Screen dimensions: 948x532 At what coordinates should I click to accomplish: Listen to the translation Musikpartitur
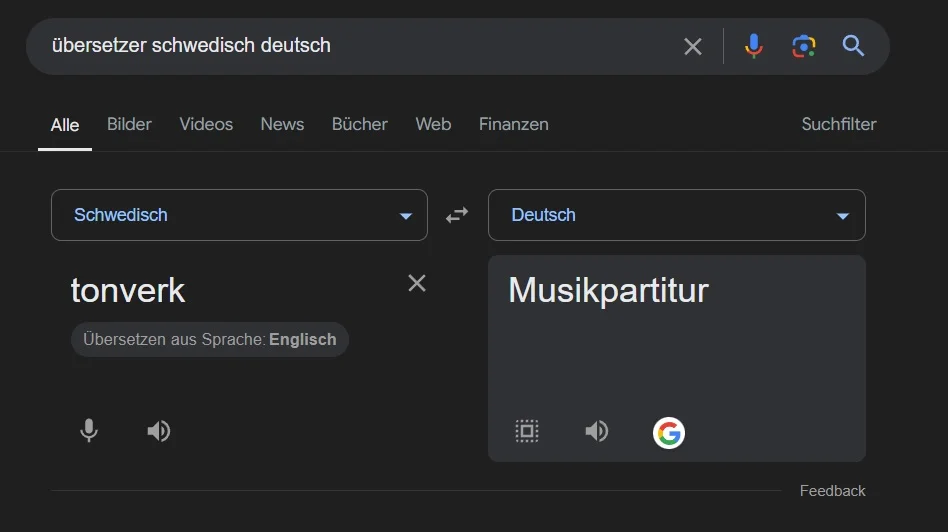tap(596, 431)
